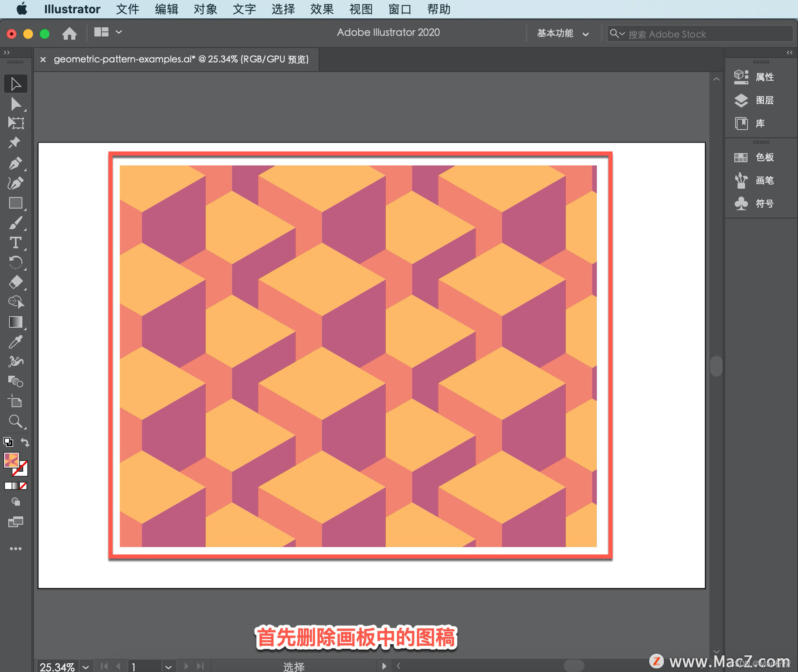798x672 pixels.
Task: Open the 窗口 menu
Action: click(399, 9)
